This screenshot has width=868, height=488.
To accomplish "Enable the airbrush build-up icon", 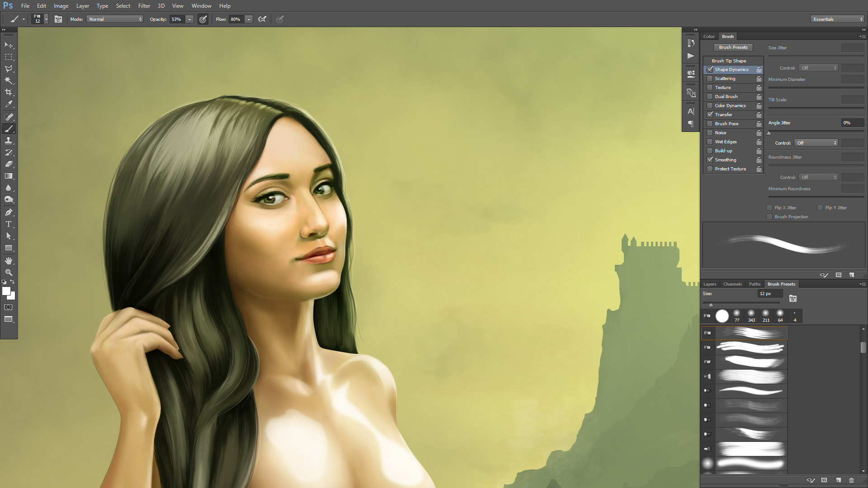I will (262, 19).
